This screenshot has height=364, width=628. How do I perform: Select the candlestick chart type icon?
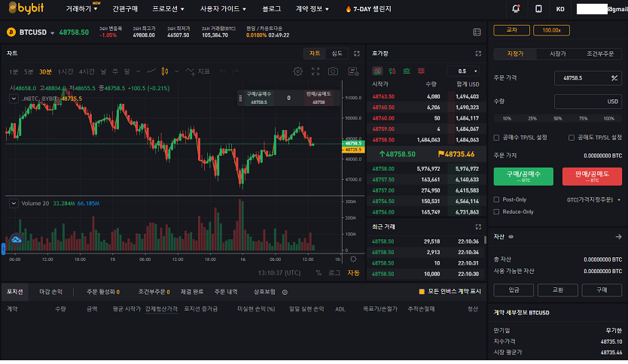point(165,71)
